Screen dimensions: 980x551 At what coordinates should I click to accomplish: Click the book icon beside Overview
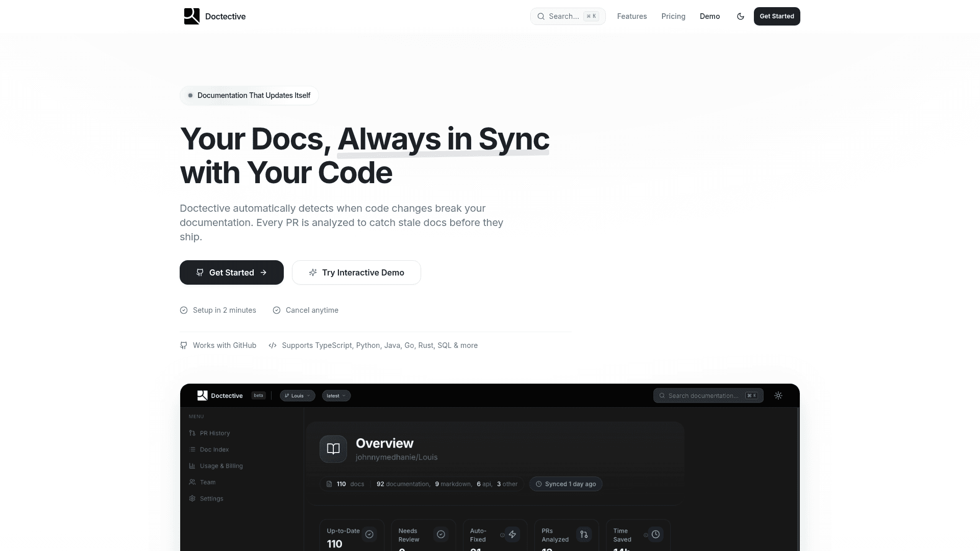coord(333,449)
